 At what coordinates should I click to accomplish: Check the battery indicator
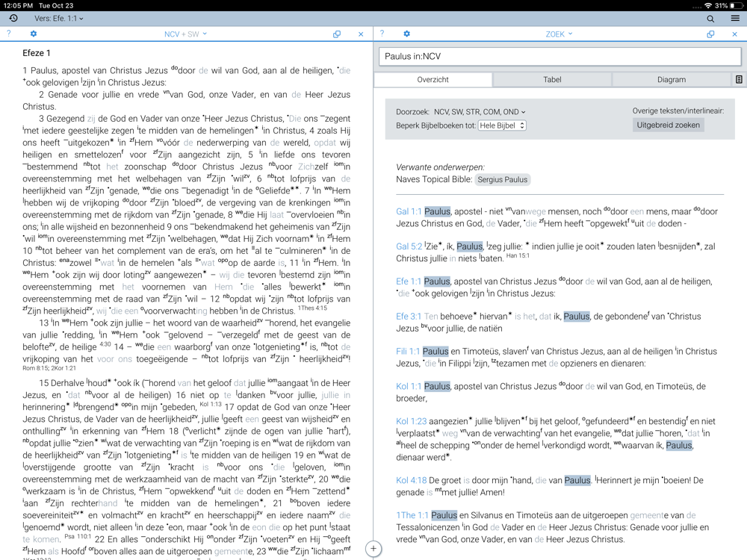(736, 6)
